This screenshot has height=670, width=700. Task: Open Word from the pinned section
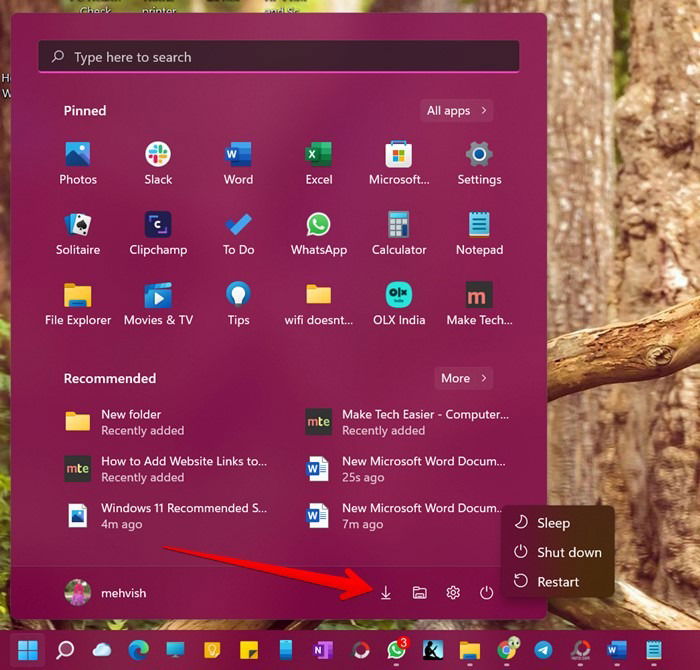(x=238, y=163)
